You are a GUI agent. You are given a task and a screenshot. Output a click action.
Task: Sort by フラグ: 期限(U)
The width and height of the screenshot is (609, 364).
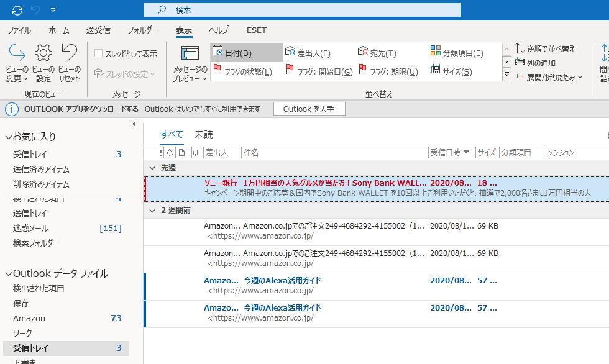(x=388, y=71)
